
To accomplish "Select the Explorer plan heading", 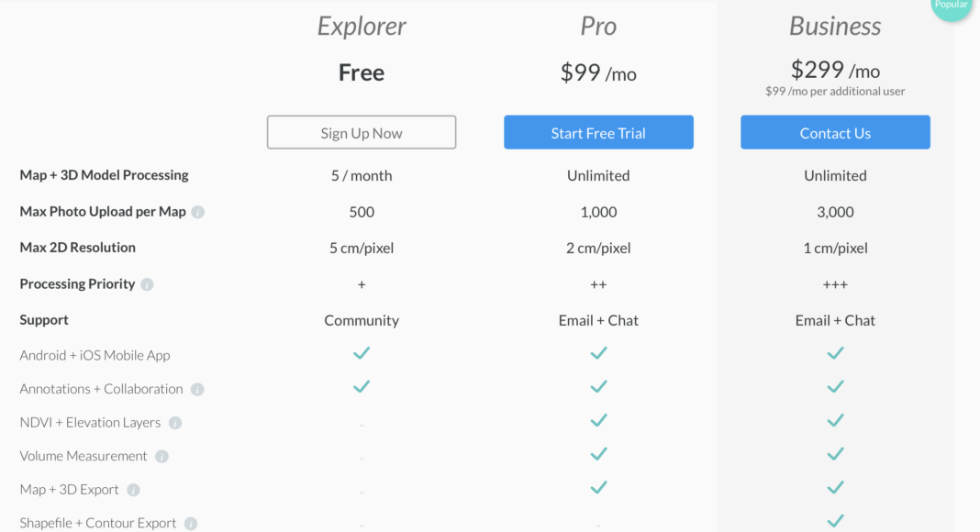I will tap(362, 27).
